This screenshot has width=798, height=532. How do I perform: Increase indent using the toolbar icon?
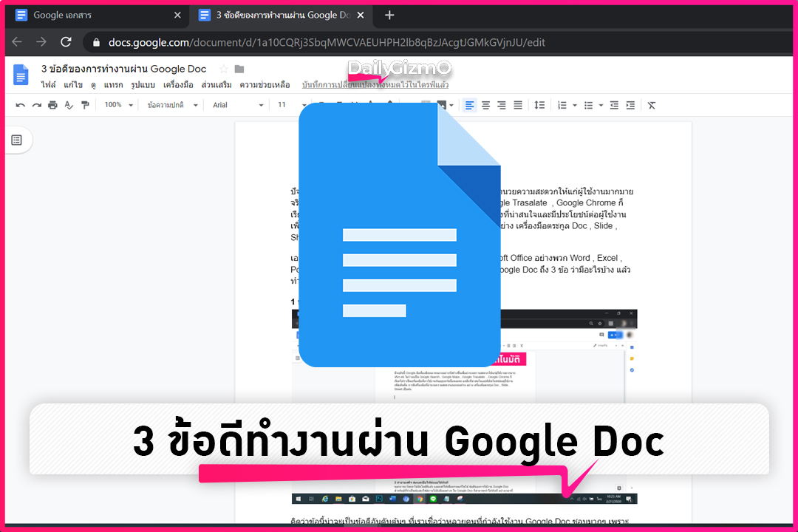630,105
